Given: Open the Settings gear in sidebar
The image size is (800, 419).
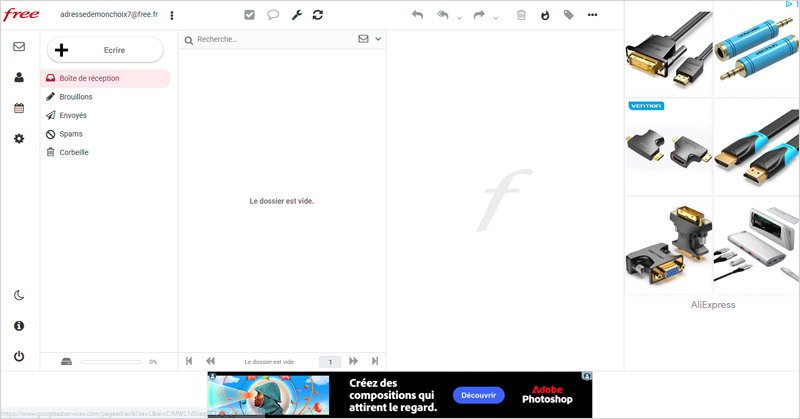Looking at the screenshot, I should pos(19,138).
